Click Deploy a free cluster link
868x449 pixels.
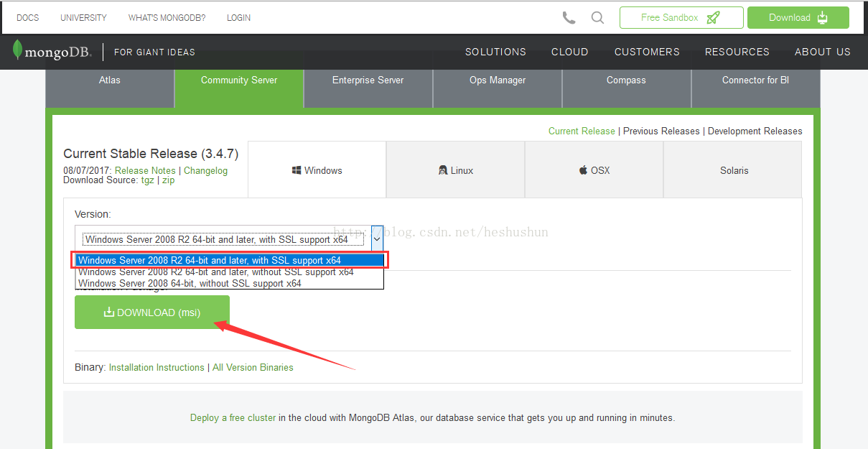coord(233,417)
